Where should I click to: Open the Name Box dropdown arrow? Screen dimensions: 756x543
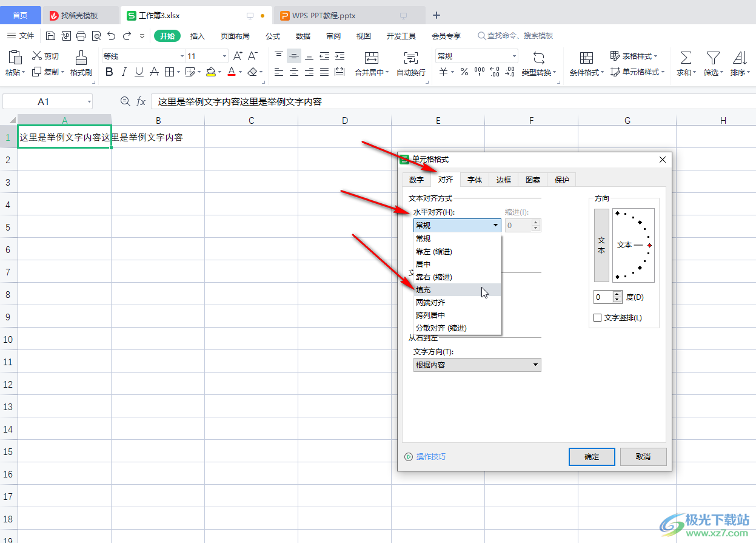pos(89,101)
